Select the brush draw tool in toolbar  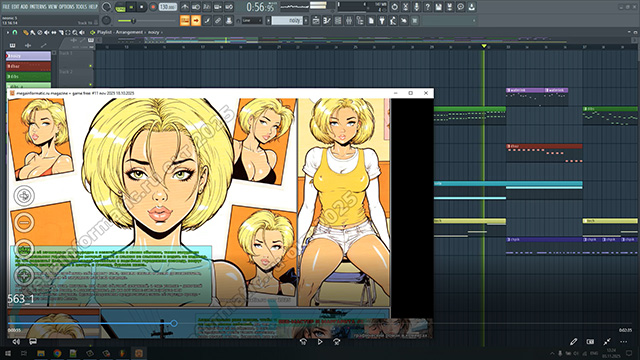(207, 20)
